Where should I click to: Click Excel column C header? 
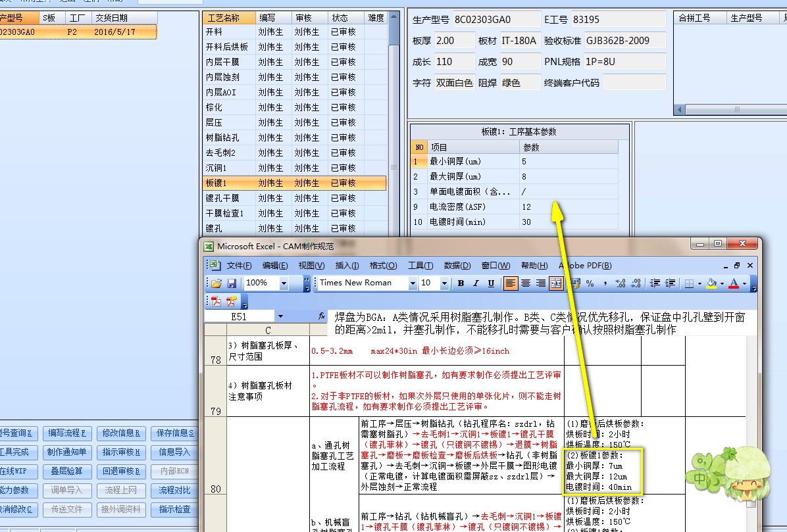[268, 330]
